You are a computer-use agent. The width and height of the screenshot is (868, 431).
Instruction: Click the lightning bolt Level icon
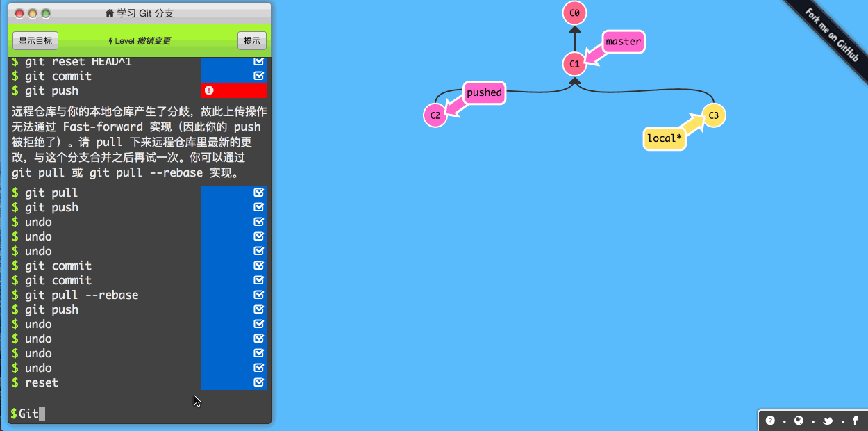pyautogui.click(x=111, y=41)
